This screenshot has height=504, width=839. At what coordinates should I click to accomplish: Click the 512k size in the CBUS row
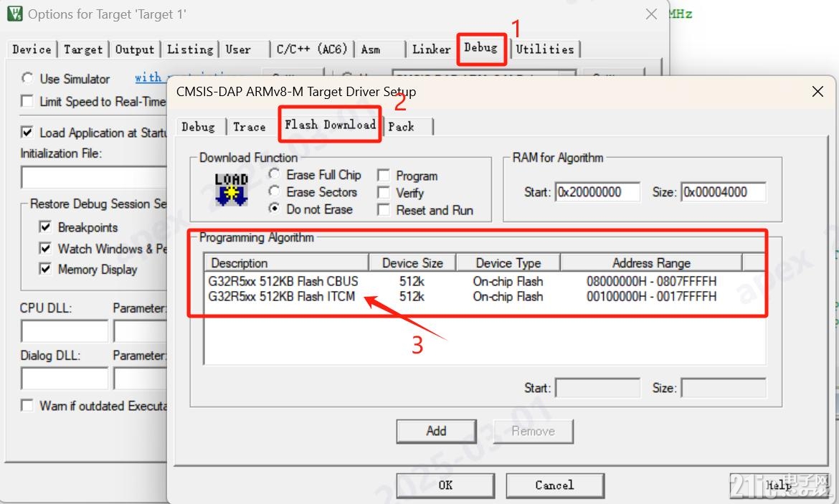click(412, 282)
